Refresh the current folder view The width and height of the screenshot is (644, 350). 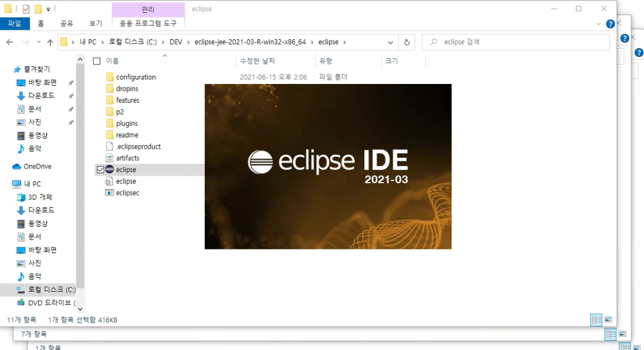406,42
